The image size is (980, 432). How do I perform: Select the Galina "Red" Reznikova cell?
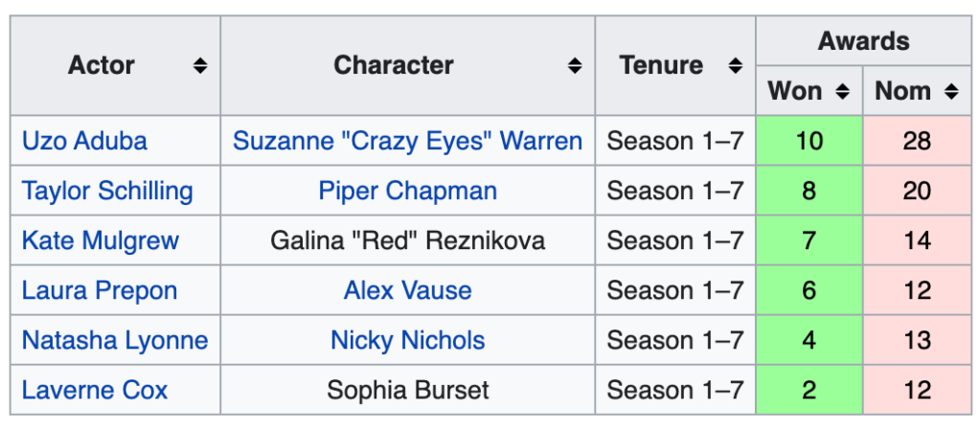(407, 240)
